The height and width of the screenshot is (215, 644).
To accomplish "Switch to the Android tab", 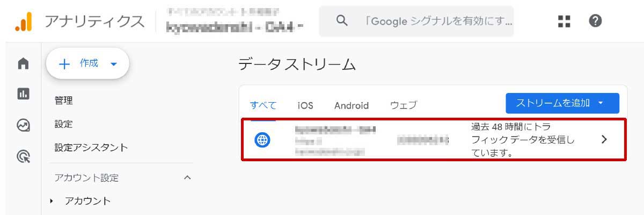I will tap(352, 105).
